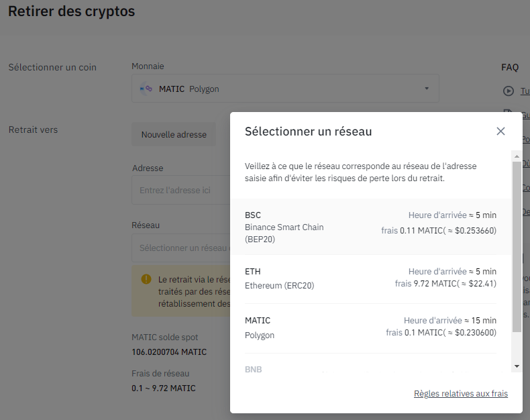This screenshot has height=420, width=530.
Task: Select the BSC Binance Smart Chain network
Action: point(370,227)
